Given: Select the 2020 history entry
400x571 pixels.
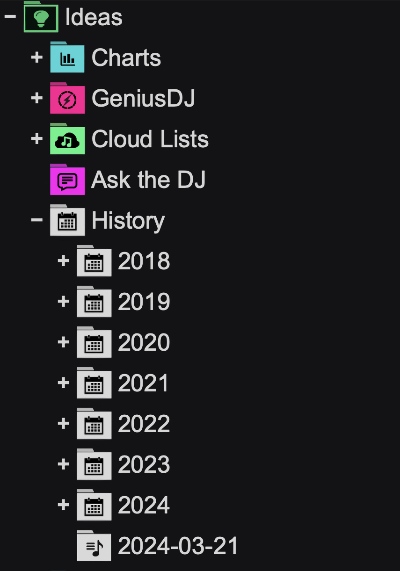Looking at the screenshot, I should click(x=144, y=342).
